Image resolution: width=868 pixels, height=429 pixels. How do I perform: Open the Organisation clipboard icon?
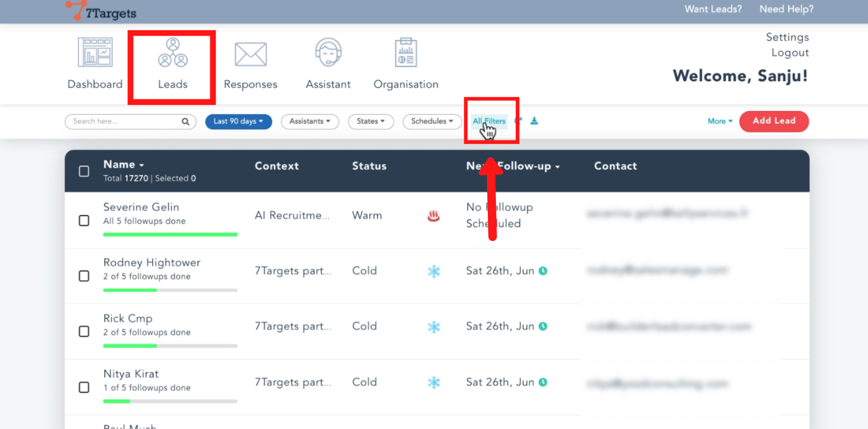click(x=406, y=53)
